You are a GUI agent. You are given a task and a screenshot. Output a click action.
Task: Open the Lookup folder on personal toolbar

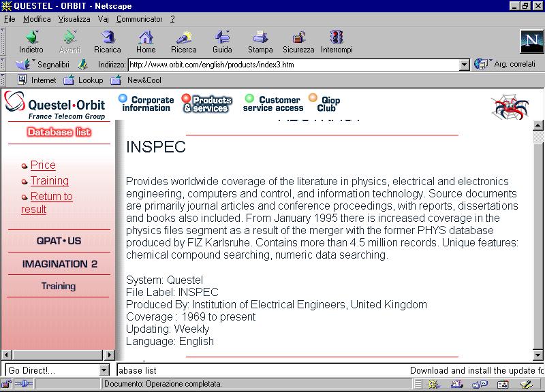pos(83,80)
